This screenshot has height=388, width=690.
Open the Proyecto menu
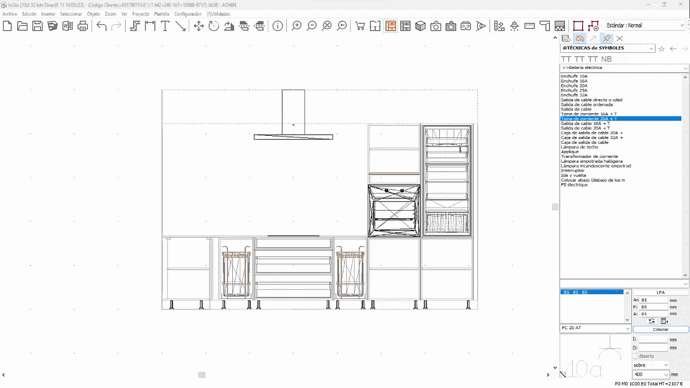(x=140, y=14)
